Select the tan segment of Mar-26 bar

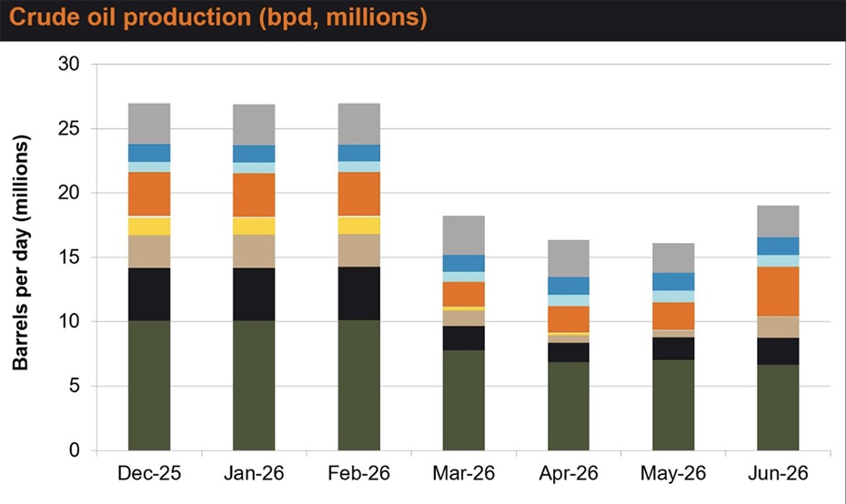pos(463,318)
